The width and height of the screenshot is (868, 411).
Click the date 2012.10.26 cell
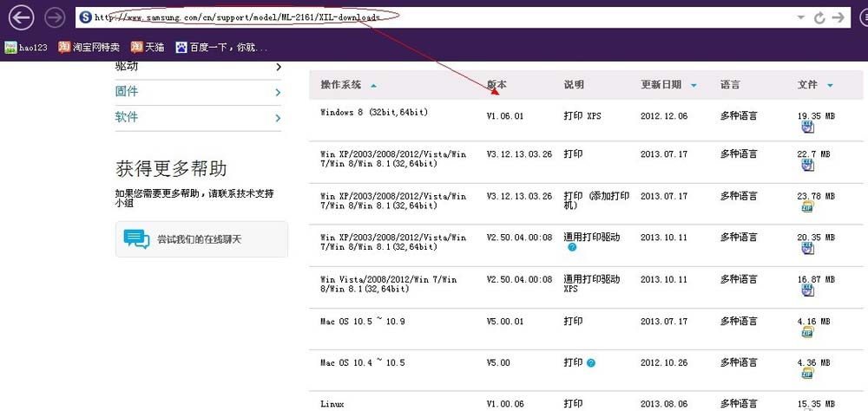pos(664,362)
